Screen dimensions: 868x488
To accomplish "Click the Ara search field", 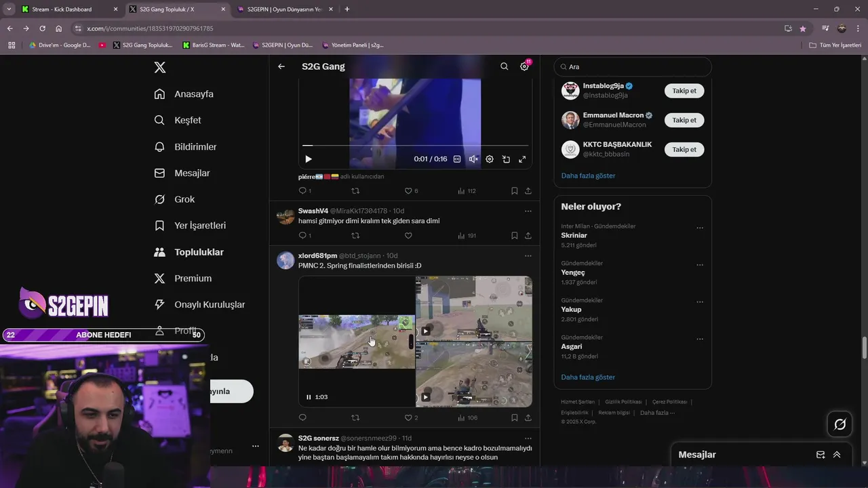I will (633, 66).
